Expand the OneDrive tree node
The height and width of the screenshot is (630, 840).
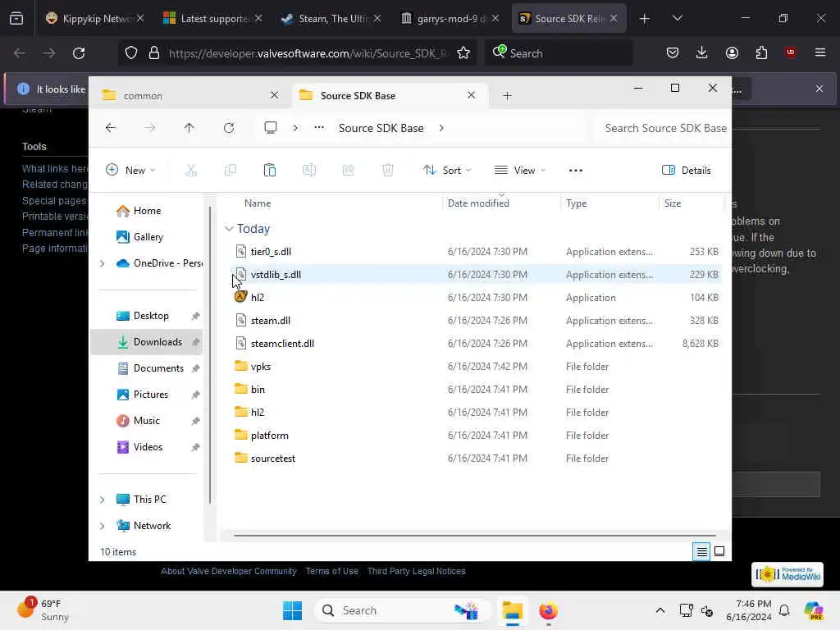(102, 263)
